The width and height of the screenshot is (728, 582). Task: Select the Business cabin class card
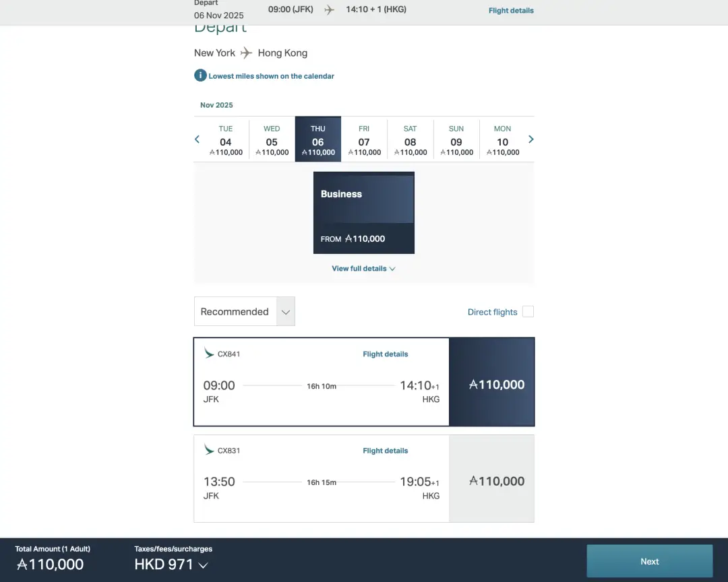coord(364,212)
